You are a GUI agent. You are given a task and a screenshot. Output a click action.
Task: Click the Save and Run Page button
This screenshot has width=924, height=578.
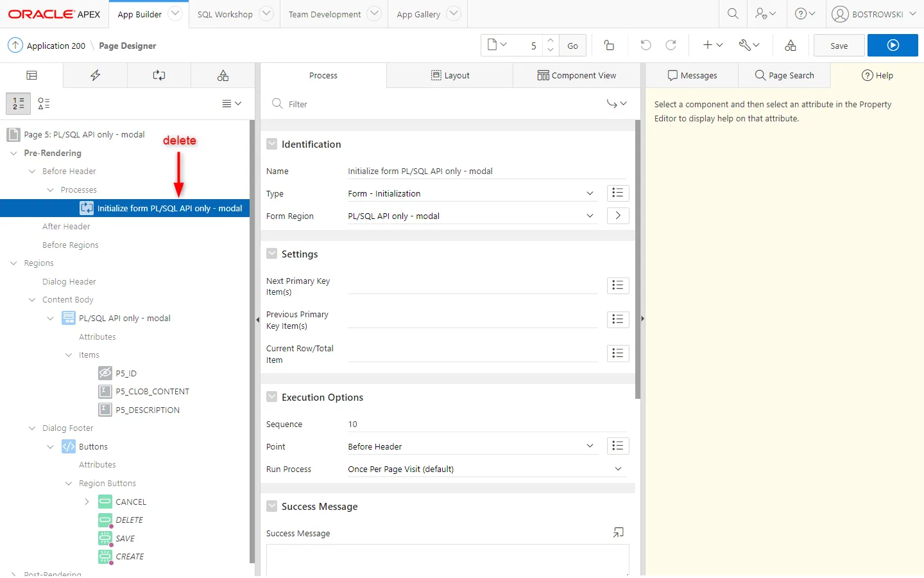[893, 46]
